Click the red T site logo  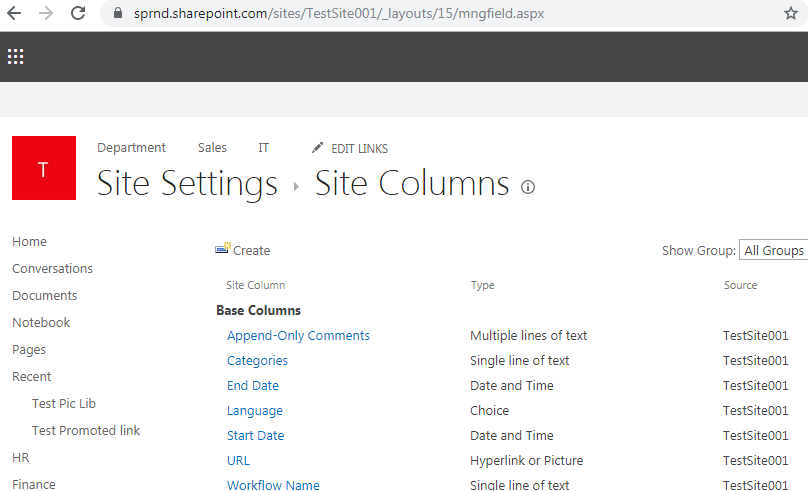click(44, 168)
